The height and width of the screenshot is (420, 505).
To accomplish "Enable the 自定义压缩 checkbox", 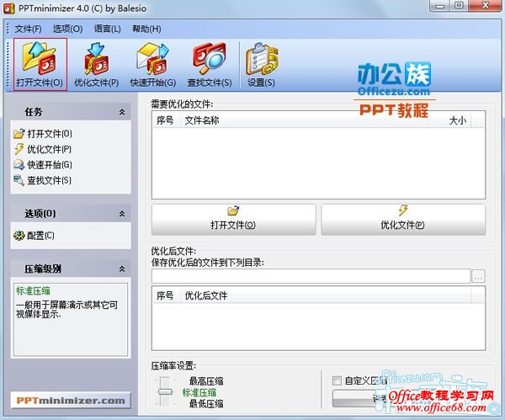I will point(337,380).
